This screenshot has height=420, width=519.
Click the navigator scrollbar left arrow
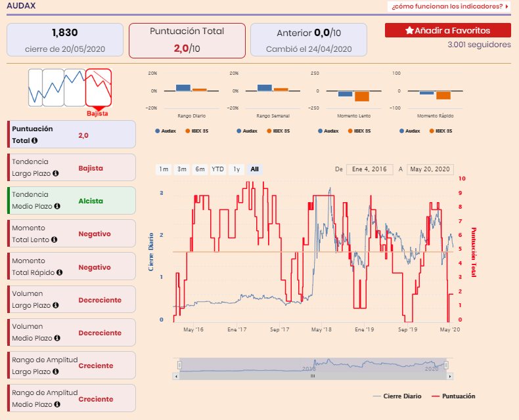click(x=176, y=376)
